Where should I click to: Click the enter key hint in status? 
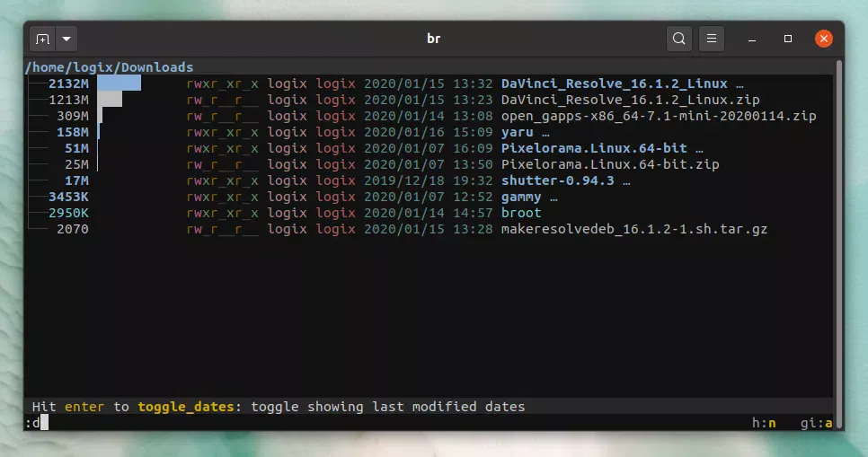[84, 407]
